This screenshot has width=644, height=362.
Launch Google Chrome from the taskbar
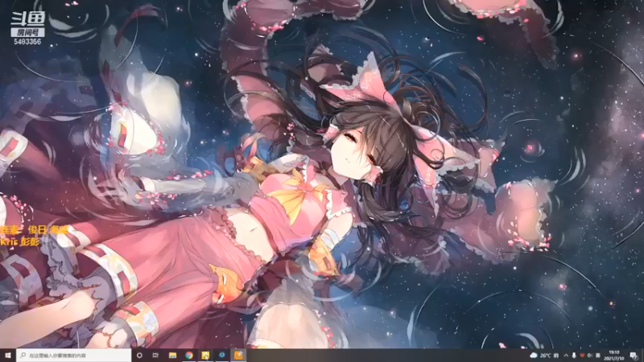point(189,356)
